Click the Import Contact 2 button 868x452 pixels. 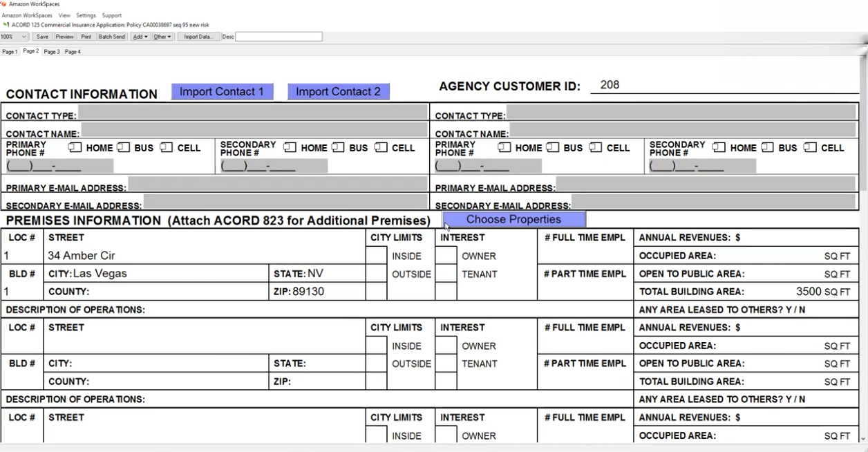tap(338, 92)
